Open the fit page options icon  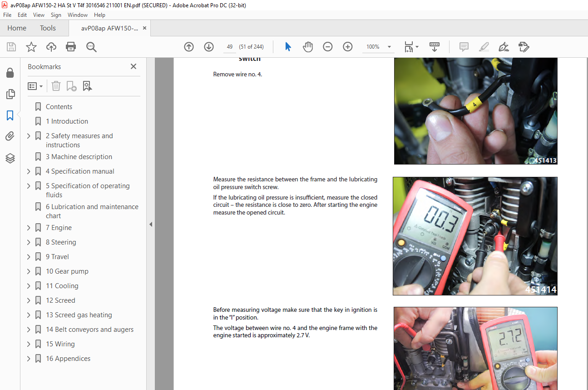411,47
